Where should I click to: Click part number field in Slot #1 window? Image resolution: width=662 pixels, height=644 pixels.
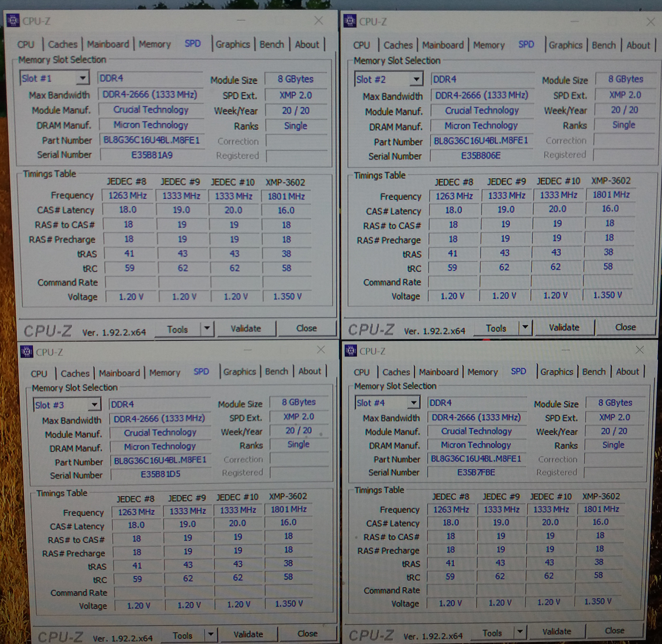click(x=152, y=140)
